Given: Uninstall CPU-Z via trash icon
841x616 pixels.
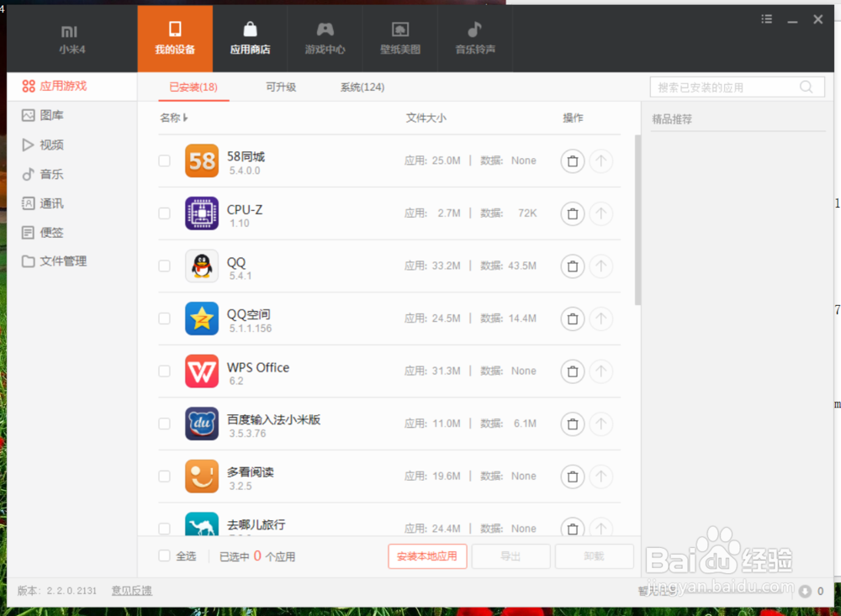Looking at the screenshot, I should pyautogui.click(x=572, y=213).
